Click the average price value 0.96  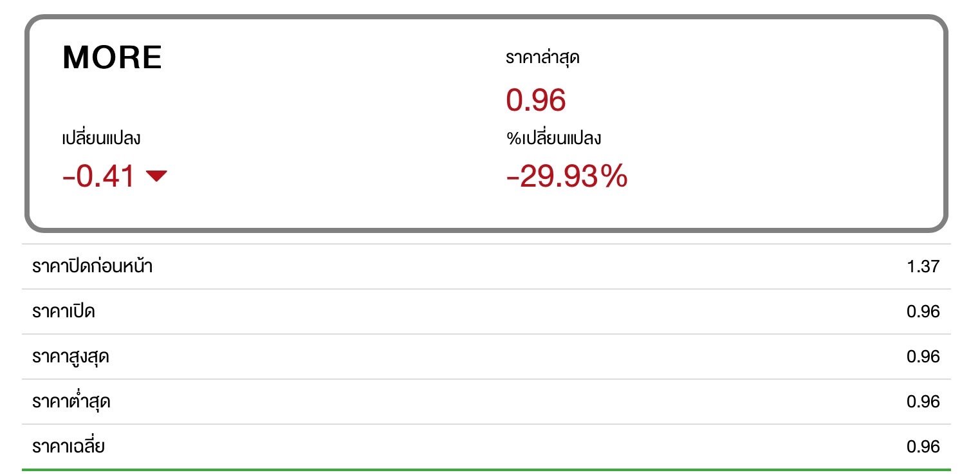(x=923, y=447)
